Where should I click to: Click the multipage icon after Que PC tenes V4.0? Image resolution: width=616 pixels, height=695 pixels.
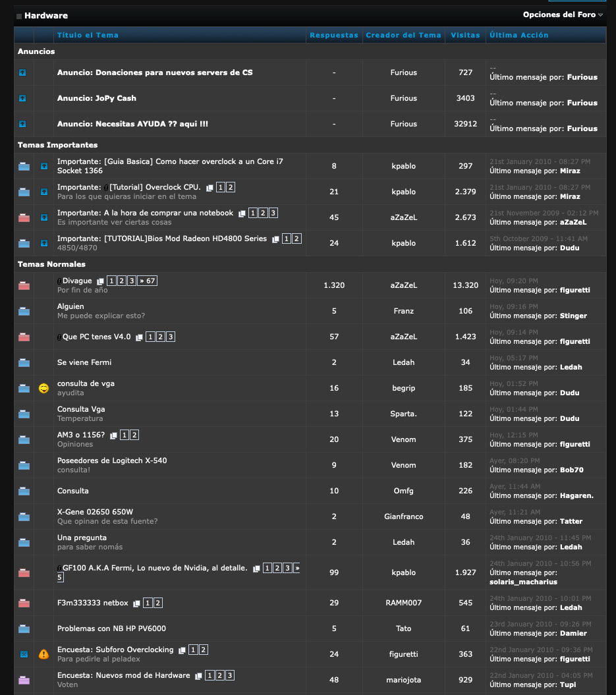click(139, 337)
